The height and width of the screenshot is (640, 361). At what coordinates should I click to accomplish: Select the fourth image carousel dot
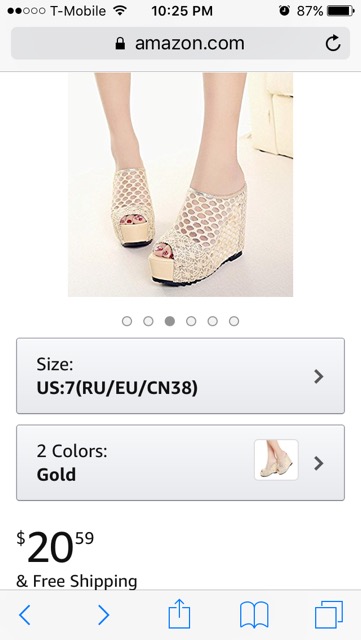click(191, 321)
